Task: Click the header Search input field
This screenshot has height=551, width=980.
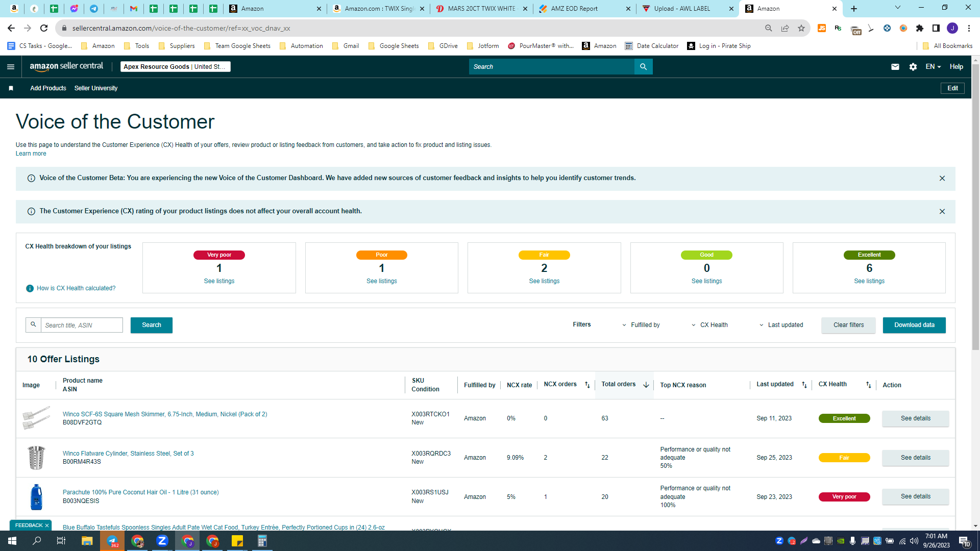Action: coord(552,67)
